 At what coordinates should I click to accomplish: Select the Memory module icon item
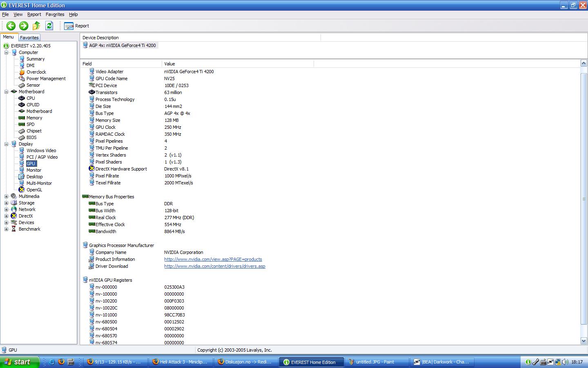click(22, 118)
